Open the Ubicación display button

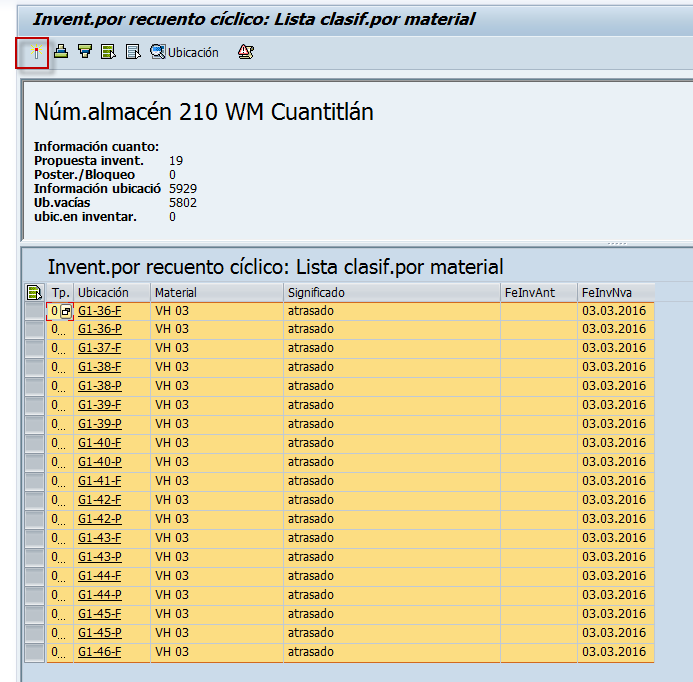184,52
